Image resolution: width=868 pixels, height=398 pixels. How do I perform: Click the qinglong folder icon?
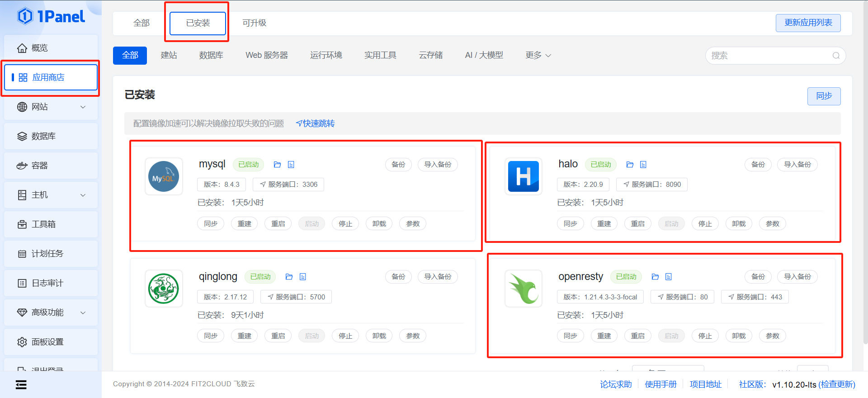(289, 277)
